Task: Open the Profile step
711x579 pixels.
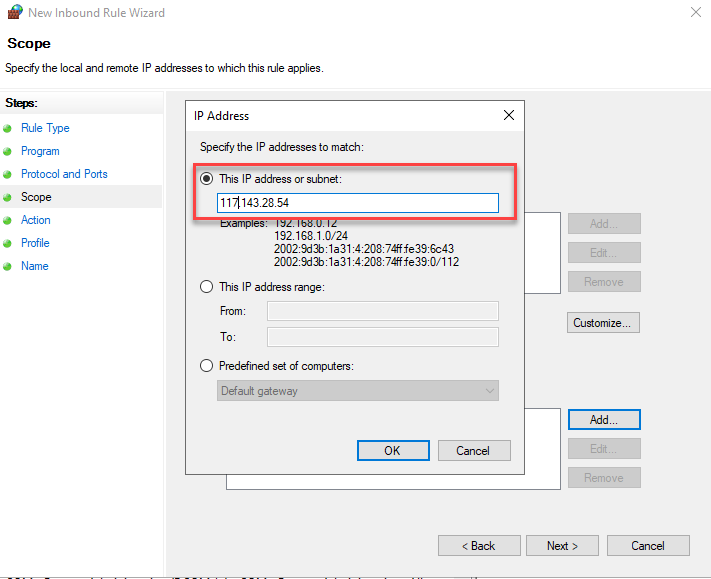Action: pos(35,243)
